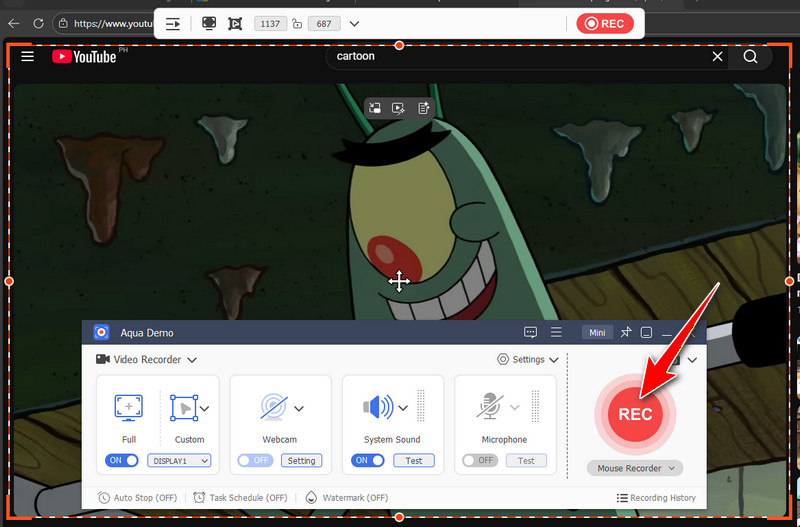The height and width of the screenshot is (527, 800).
Task: Toggle the Microphone OFF switch
Action: (480, 460)
